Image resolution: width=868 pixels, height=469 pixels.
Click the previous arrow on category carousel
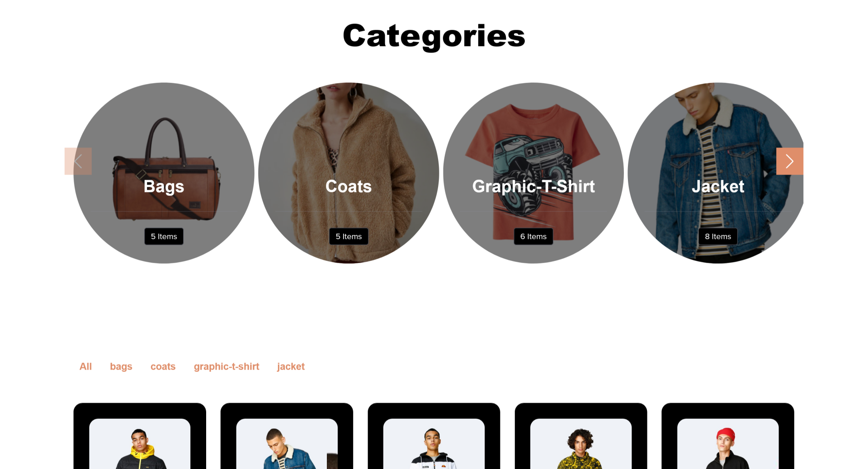coord(78,161)
